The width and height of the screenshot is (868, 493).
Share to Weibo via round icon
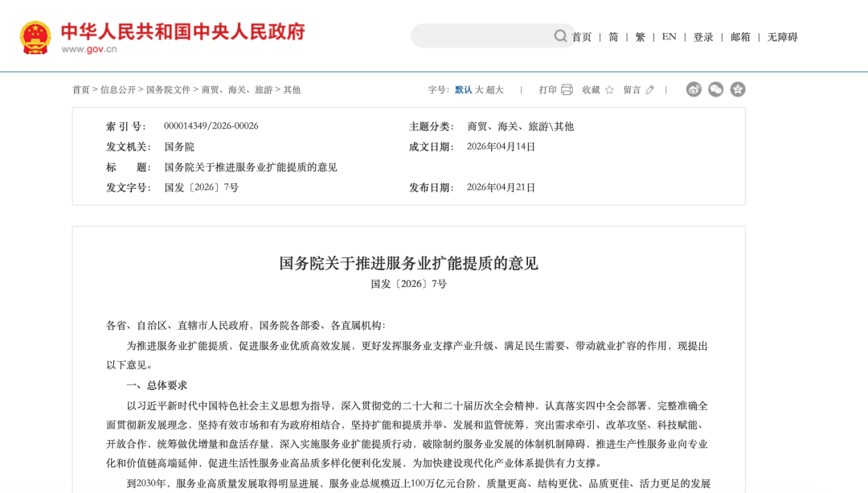click(x=694, y=89)
